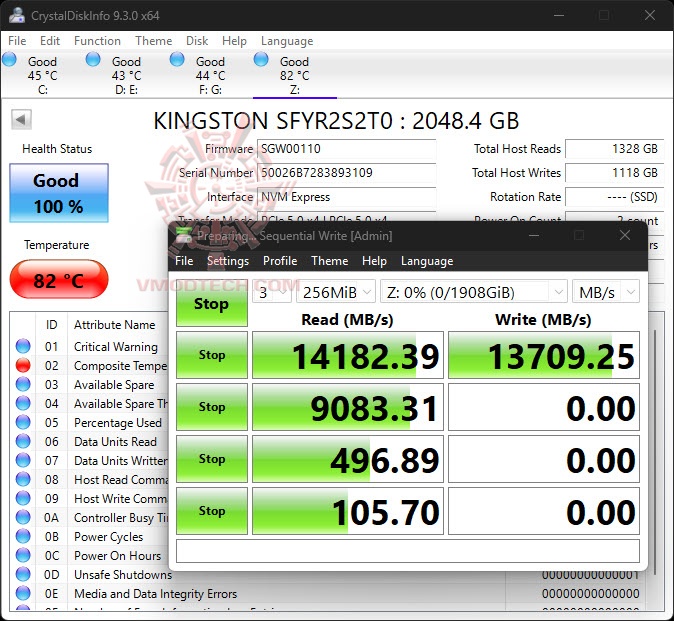Click the Data Units Written status icon
674x621 pixels.
23,460
